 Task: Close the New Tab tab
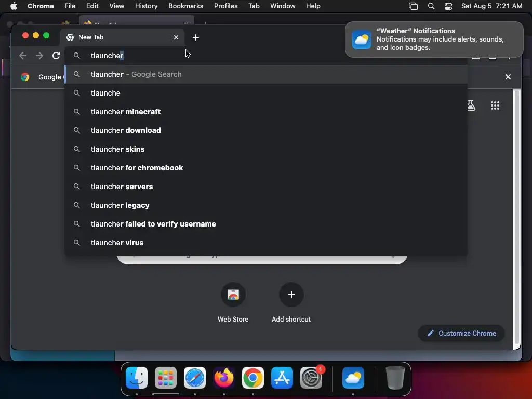(176, 37)
